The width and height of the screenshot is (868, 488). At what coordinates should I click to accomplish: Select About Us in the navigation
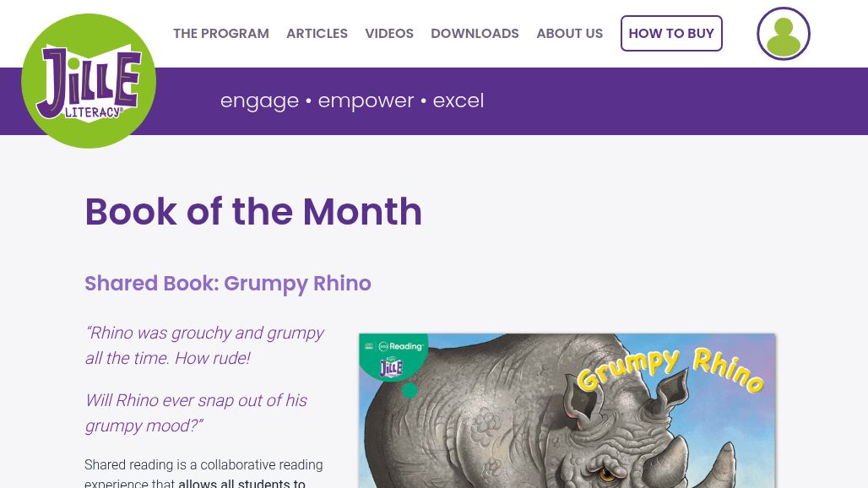tap(569, 34)
